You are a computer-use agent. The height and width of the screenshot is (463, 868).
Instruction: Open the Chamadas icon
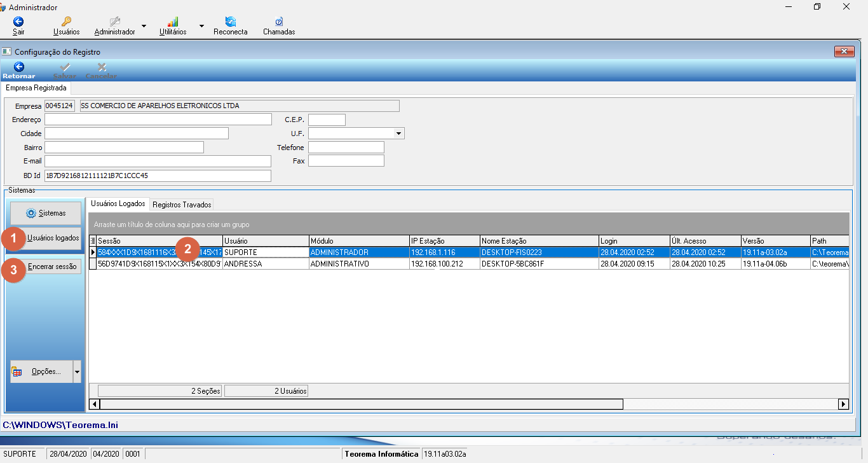[279, 21]
